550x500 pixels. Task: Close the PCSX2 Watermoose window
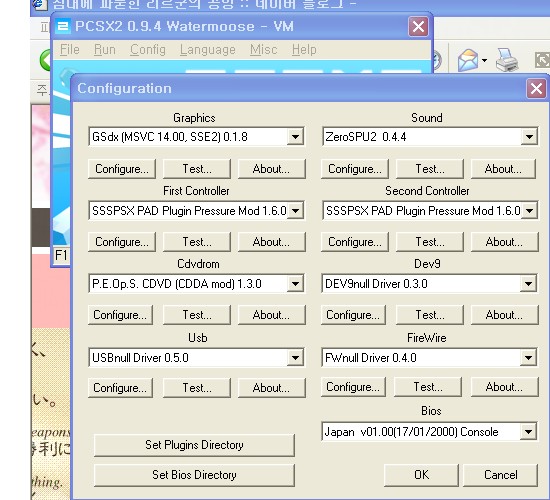coord(418,26)
